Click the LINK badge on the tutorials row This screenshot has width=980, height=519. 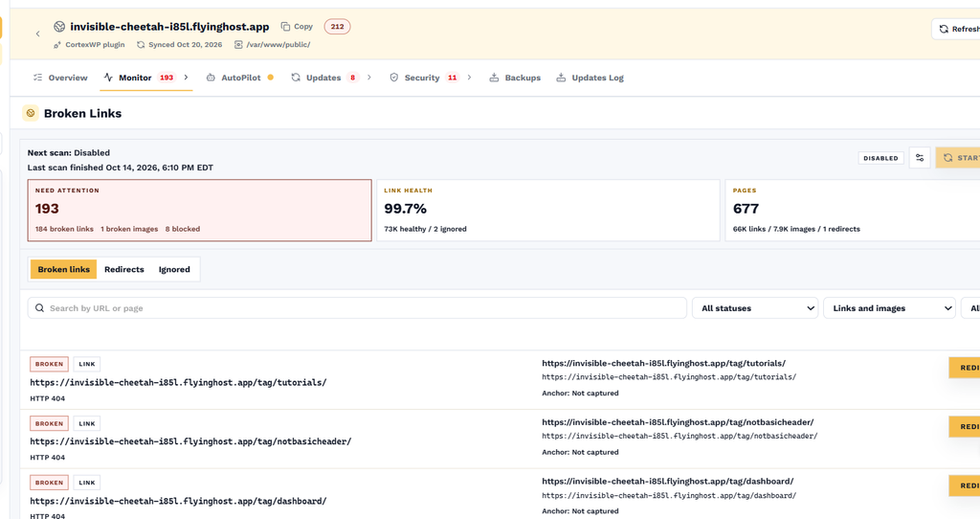click(87, 364)
